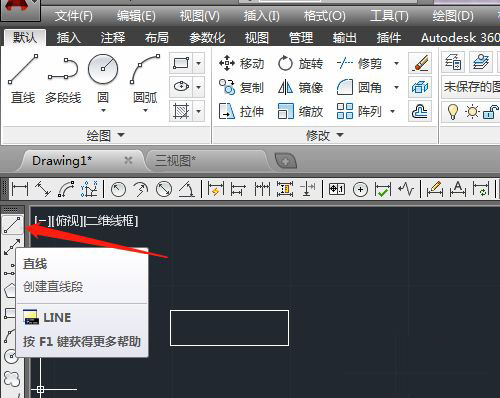Select Construction Line in left vertical toolbar

pyautogui.click(x=12, y=247)
